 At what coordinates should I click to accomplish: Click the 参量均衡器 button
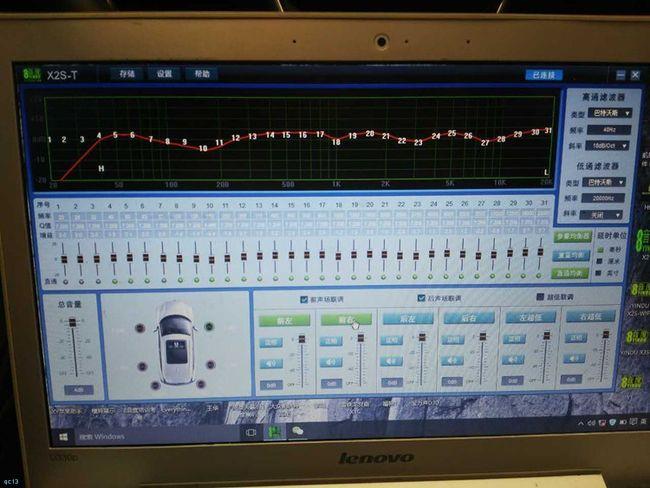click(x=573, y=236)
